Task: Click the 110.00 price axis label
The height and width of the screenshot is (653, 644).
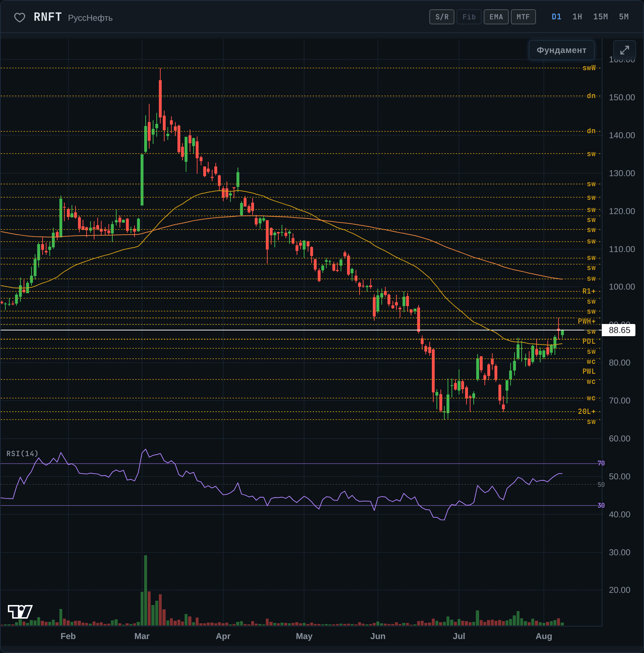Action: 622,249
